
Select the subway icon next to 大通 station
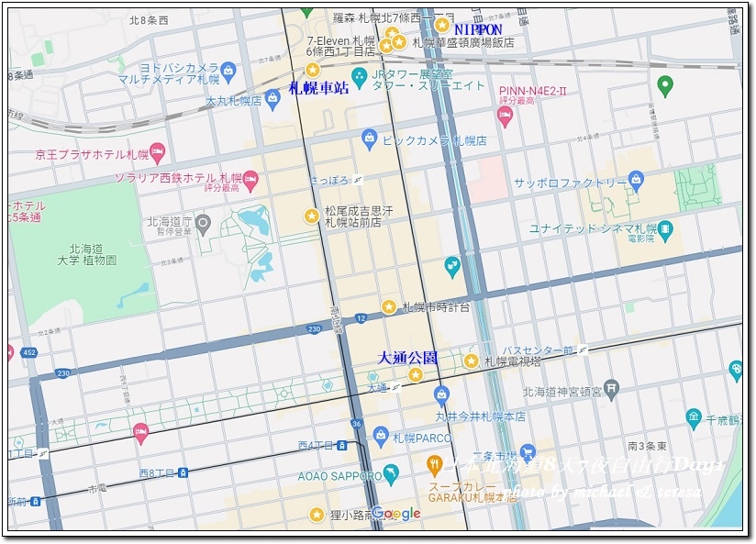point(396,387)
